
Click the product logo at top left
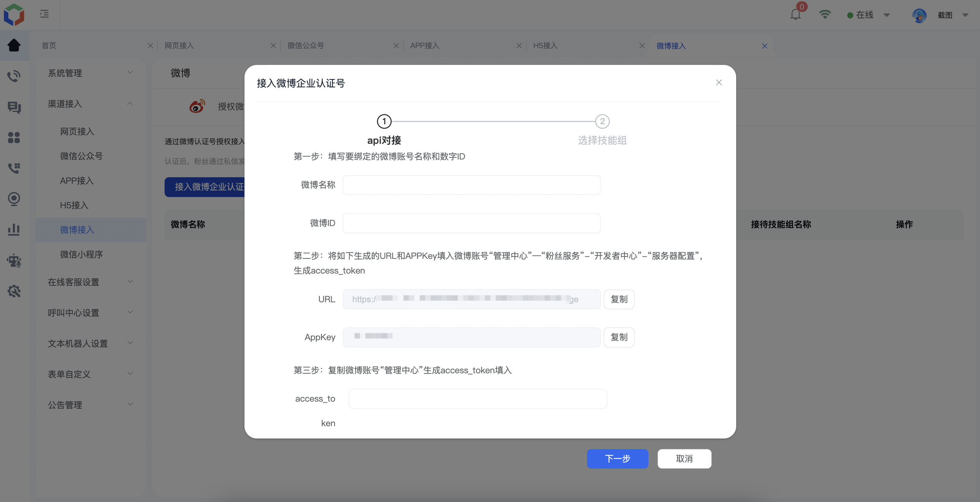(14, 14)
